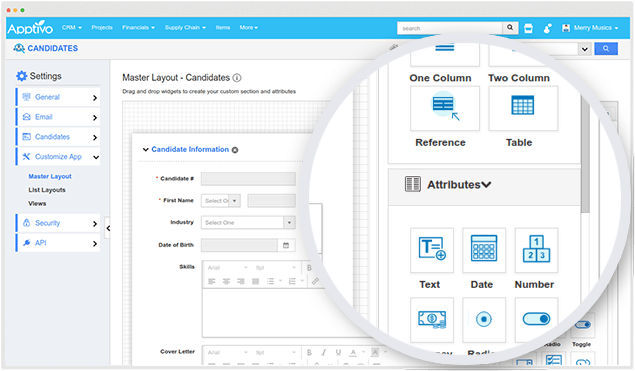Screen dimensions: 635x371
Task: Click the search magnifier button in top bar
Action: pos(510,28)
